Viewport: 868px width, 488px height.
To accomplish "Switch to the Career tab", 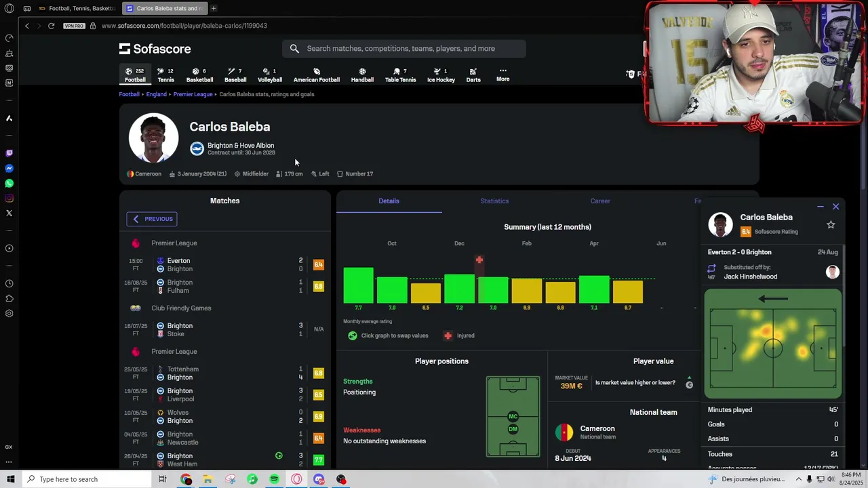I will point(600,201).
